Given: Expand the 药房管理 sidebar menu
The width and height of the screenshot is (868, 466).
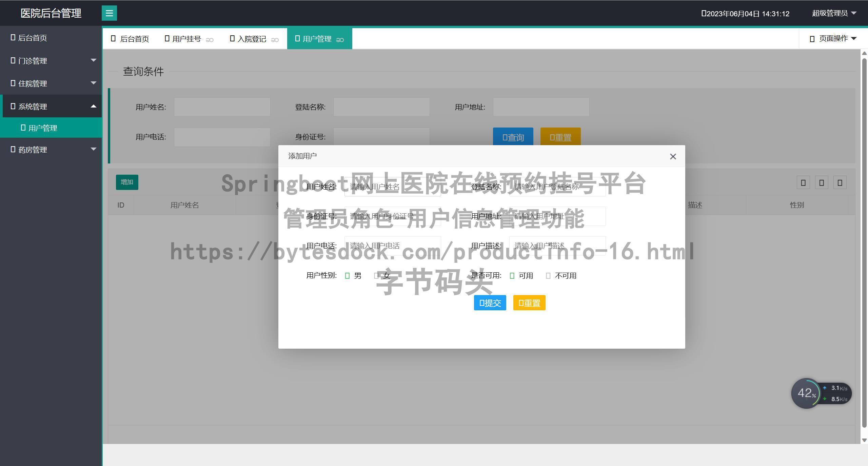Looking at the screenshot, I should pos(51,150).
